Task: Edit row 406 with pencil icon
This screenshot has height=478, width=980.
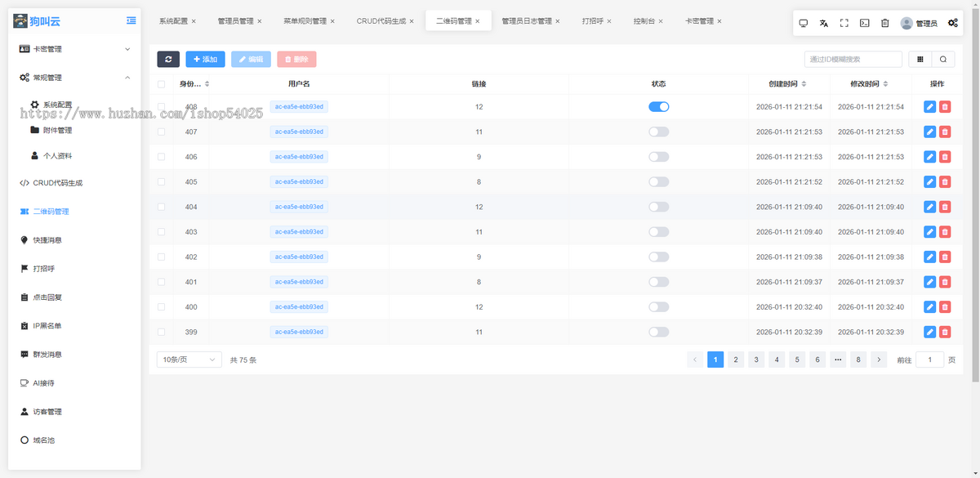Action: click(929, 157)
